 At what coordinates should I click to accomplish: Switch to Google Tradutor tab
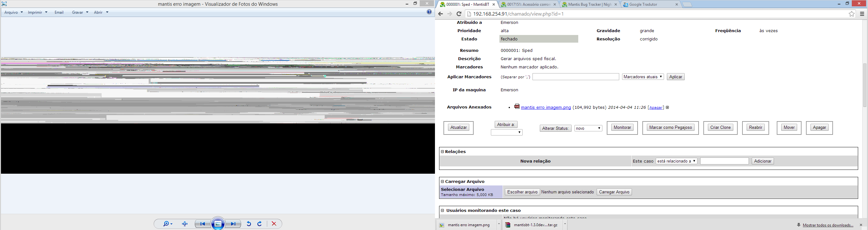tap(650, 4)
